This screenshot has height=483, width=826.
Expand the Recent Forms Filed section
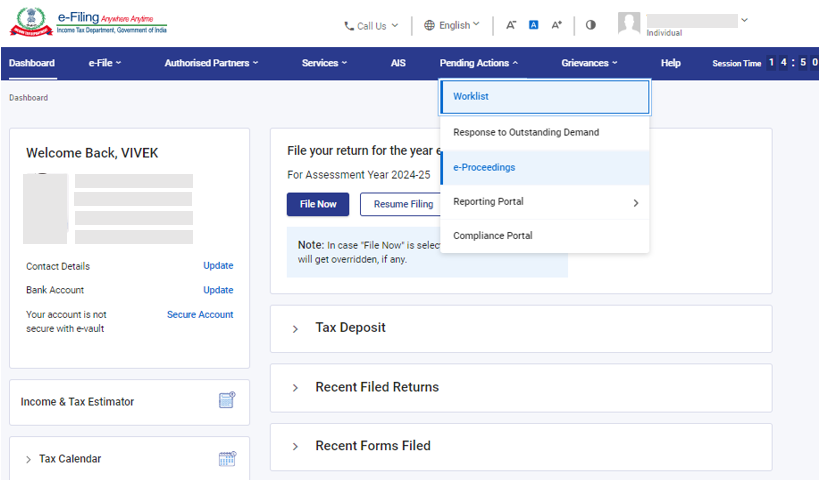click(372, 446)
